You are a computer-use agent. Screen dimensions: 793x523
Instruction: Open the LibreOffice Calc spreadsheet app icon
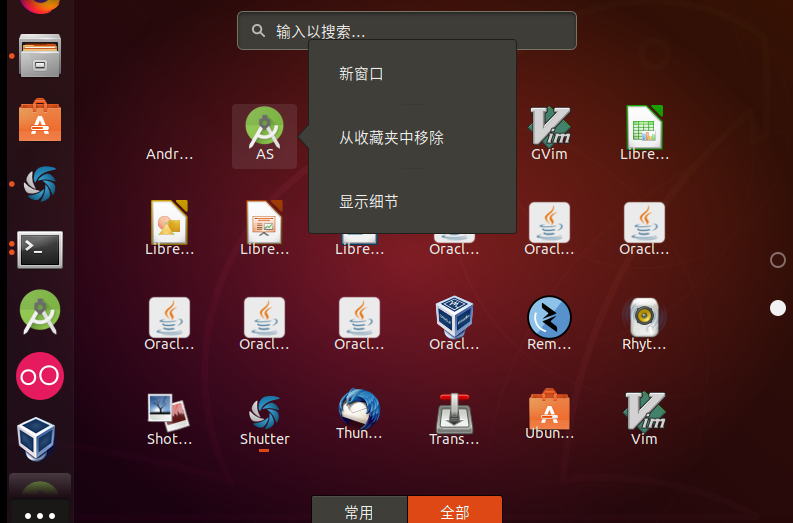point(644,135)
